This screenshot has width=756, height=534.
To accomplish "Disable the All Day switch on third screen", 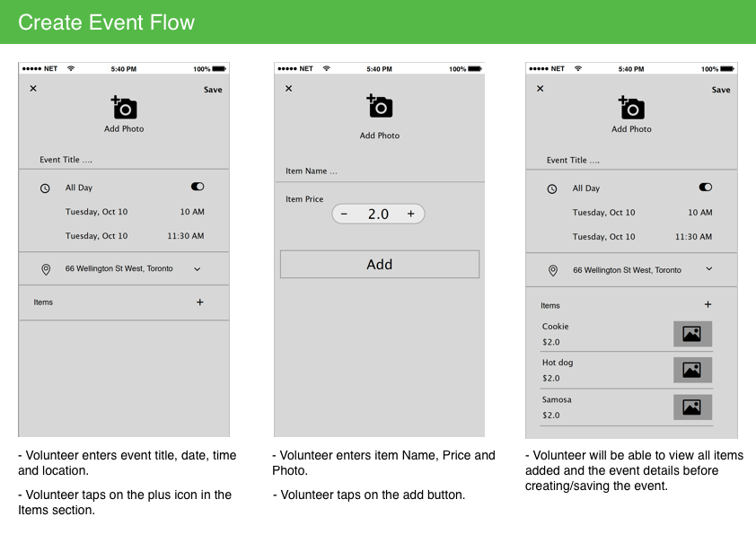I will coord(705,187).
